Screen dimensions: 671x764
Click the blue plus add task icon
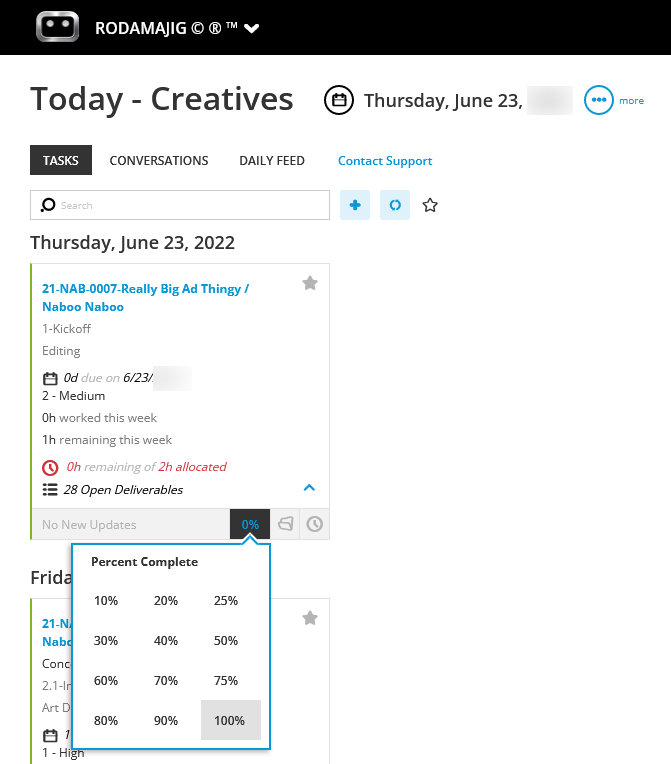coord(355,205)
